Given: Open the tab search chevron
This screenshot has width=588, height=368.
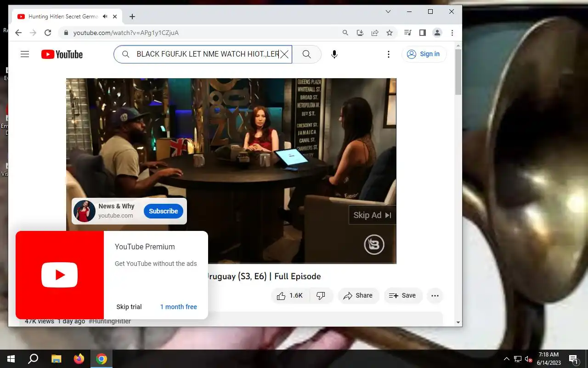Looking at the screenshot, I should point(388,11).
